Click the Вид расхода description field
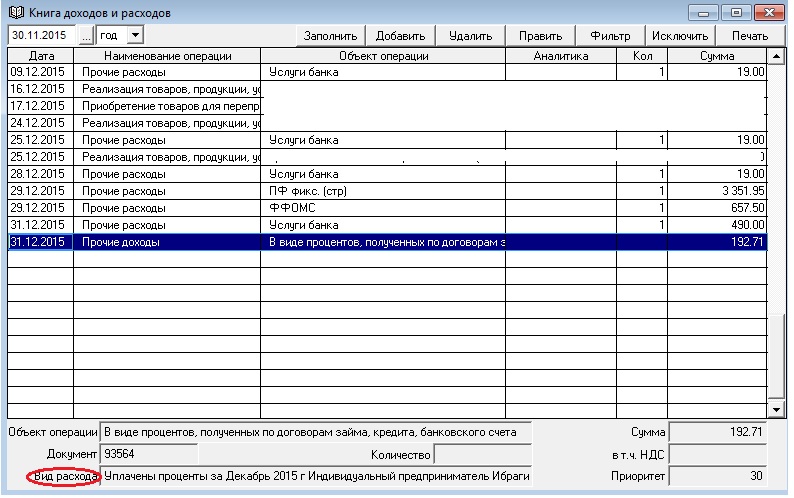 (x=316, y=476)
